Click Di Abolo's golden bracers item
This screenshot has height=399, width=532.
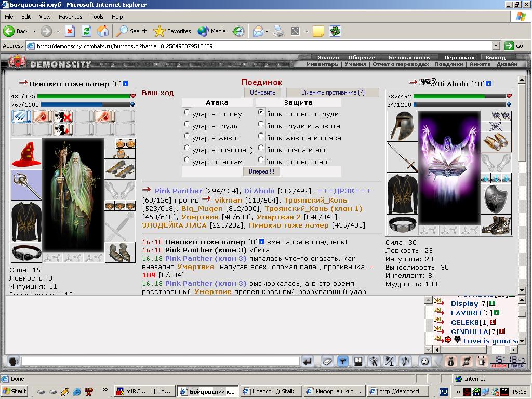(x=496, y=141)
